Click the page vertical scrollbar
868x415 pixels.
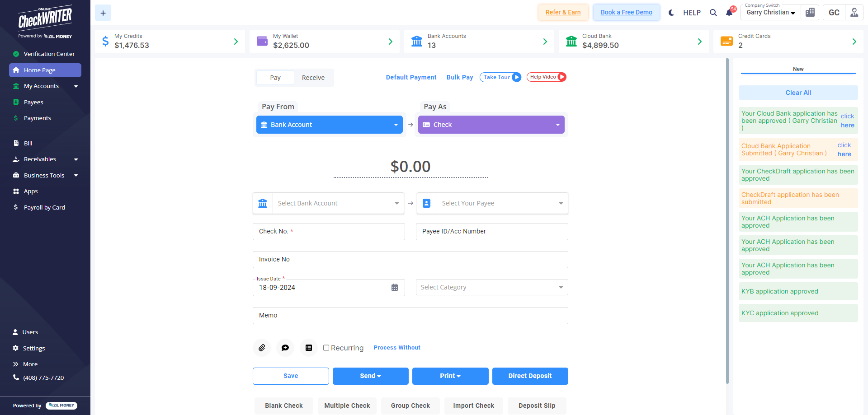[727, 220]
